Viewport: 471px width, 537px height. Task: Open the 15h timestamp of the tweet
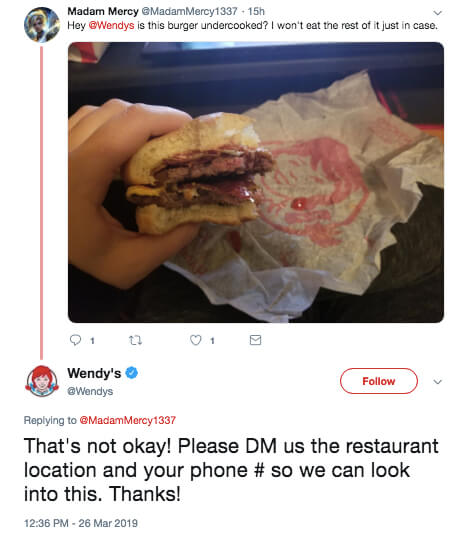pos(256,11)
